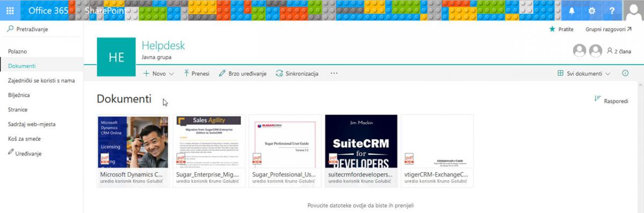The image size is (644, 213).
Task: Click the Dokumenti page heading
Action: (124, 99)
